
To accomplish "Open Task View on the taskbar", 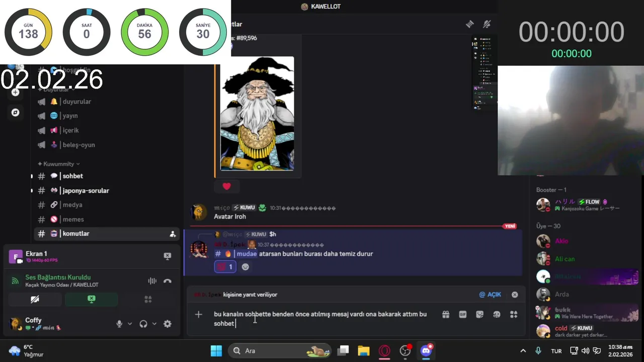I will click(x=343, y=351).
